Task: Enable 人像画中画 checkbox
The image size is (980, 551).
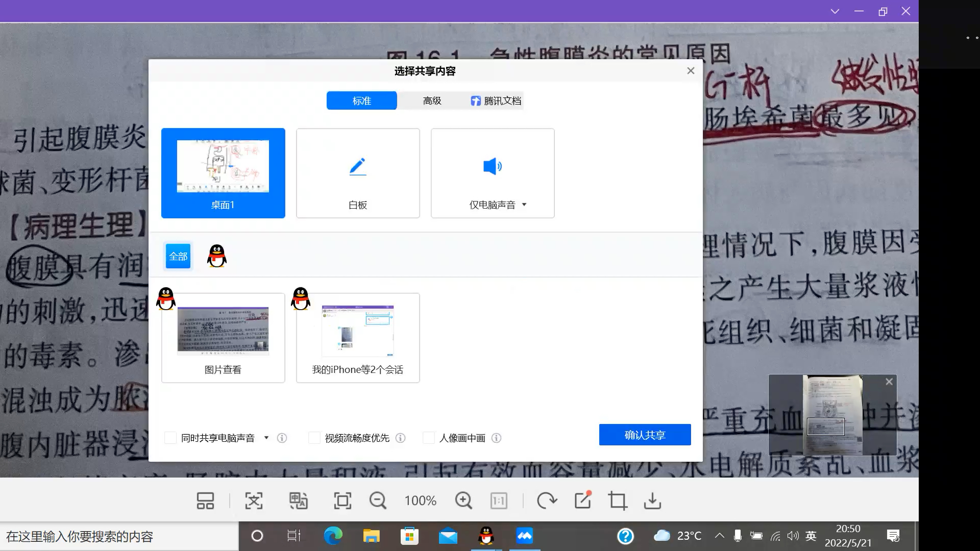Action: coord(429,438)
